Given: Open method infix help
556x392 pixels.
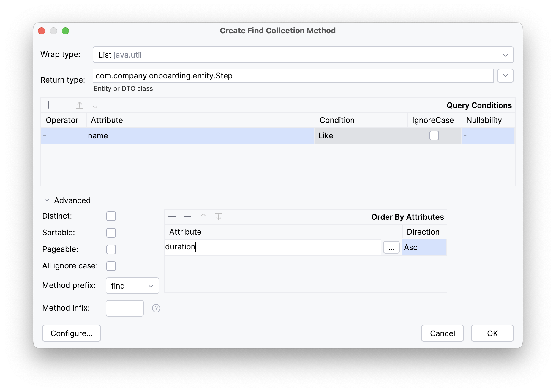Looking at the screenshot, I should 156,308.
